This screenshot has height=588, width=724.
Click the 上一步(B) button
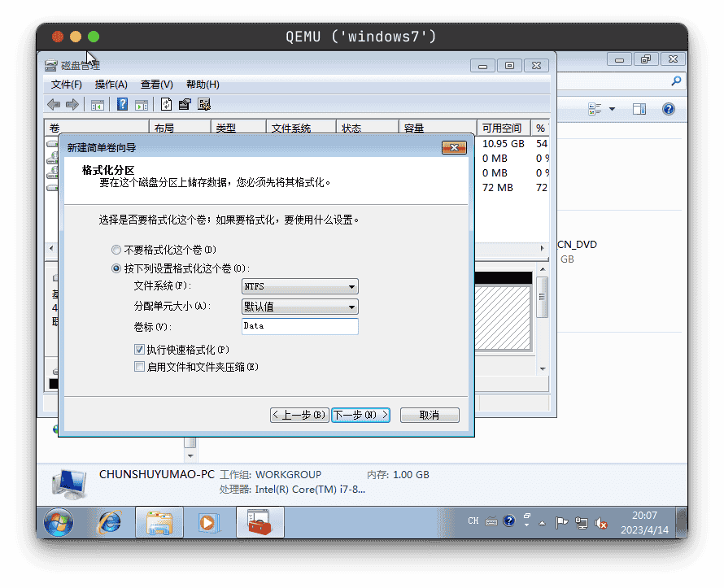pyautogui.click(x=299, y=415)
